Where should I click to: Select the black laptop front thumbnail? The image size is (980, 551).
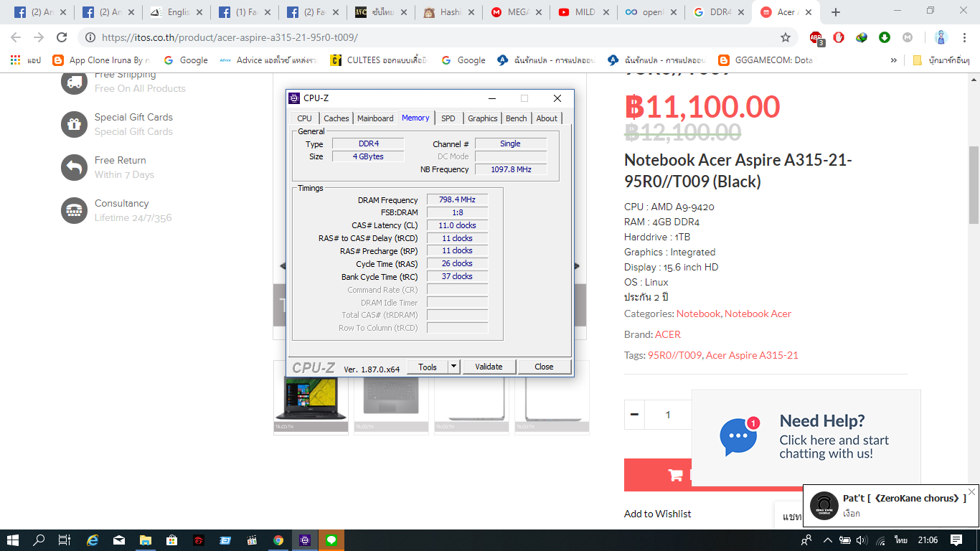pyautogui.click(x=311, y=397)
